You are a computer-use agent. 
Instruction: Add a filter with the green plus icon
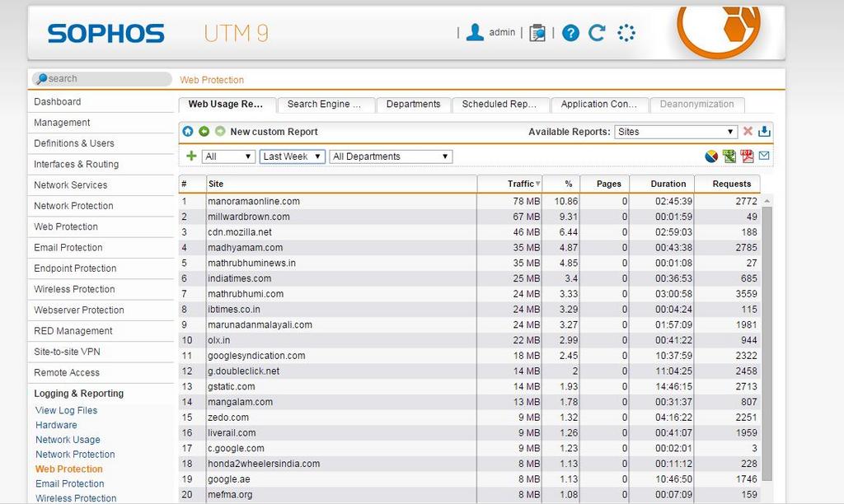coord(191,156)
